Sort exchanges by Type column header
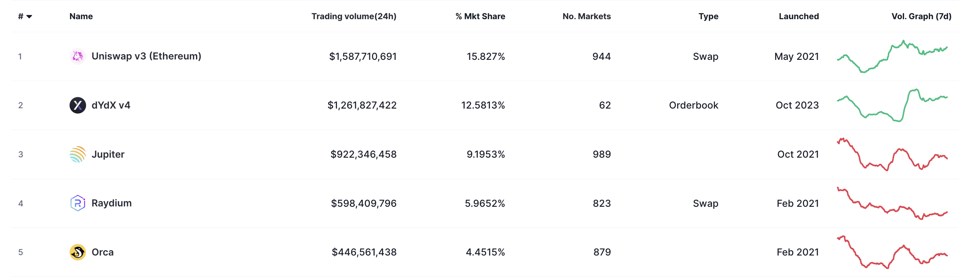The image size is (980, 277). [708, 16]
